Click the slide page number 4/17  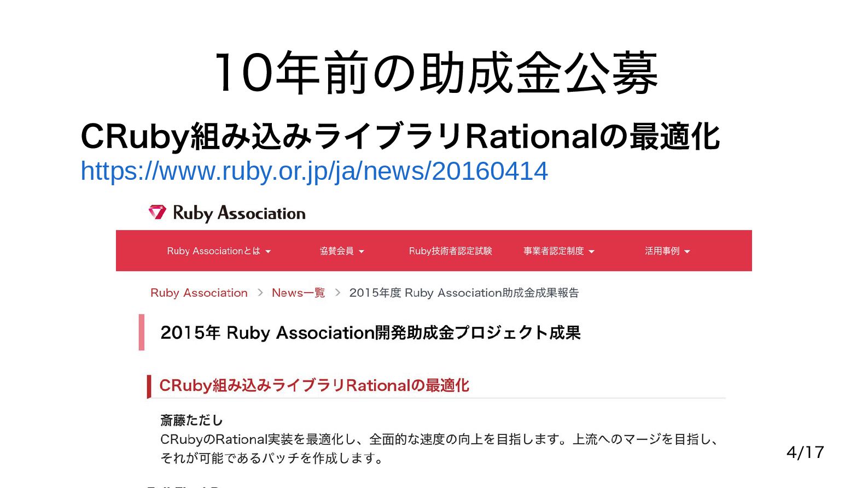point(805,452)
